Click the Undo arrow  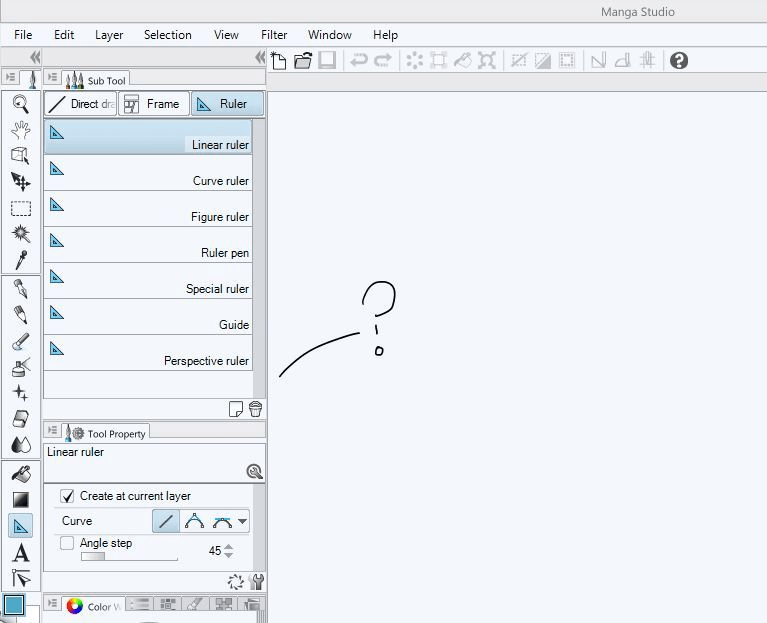pyautogui.click(x=359, y=61)
